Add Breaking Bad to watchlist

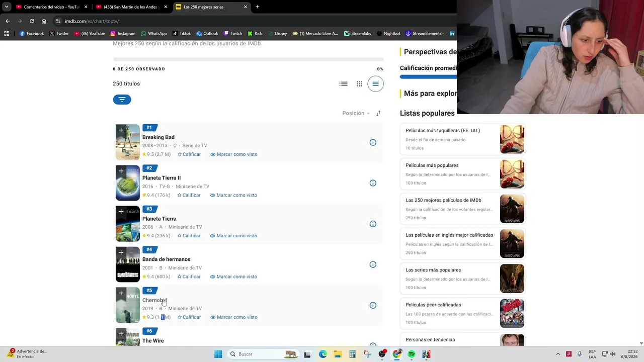pyautogui.click(x=121, y=130)
